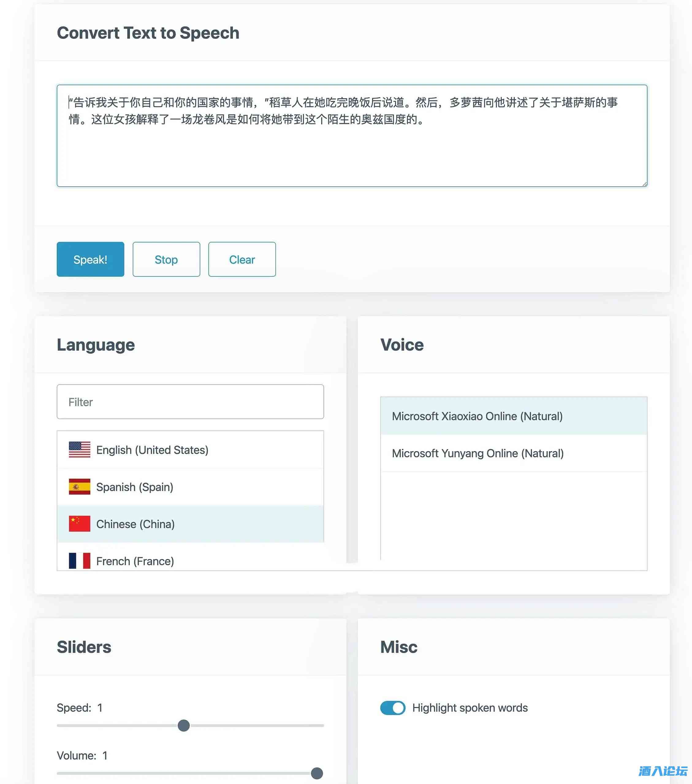Image resolution: width=692 pixels, height=784 pixels.
Task: Toggle Highlight spoken words switch
Action: pyautogui.click(x=392, y=708)
